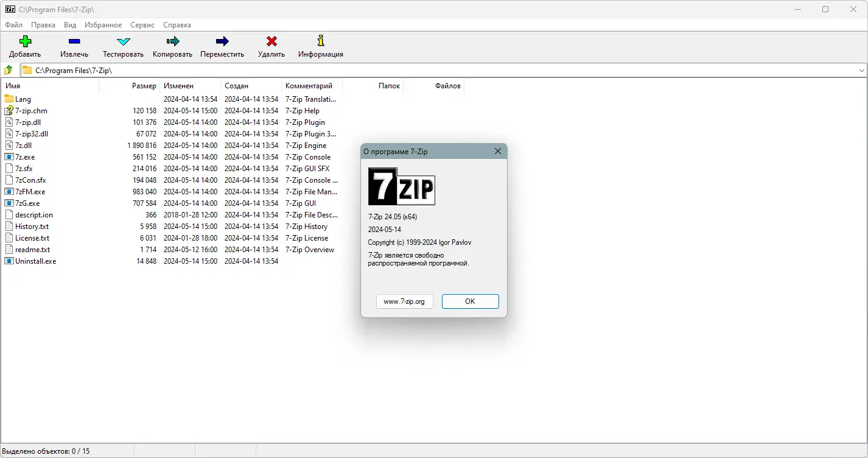Click the 7-Zip History comment

(x=307, y=227)
